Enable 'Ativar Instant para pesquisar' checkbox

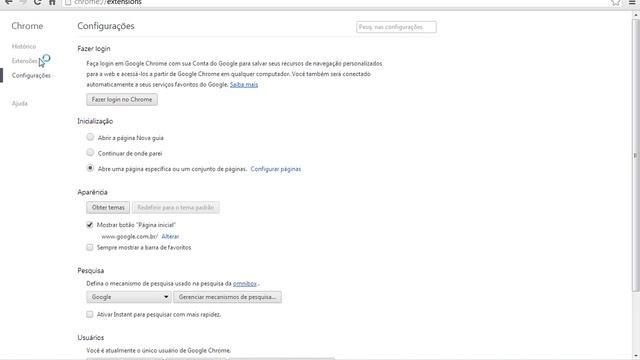click(90, 314)
